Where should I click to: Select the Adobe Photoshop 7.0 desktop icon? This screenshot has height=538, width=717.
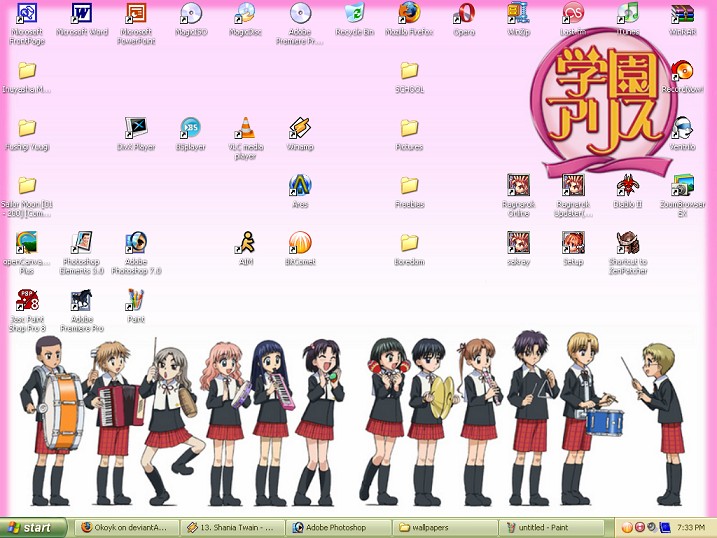tap(136, 243)
